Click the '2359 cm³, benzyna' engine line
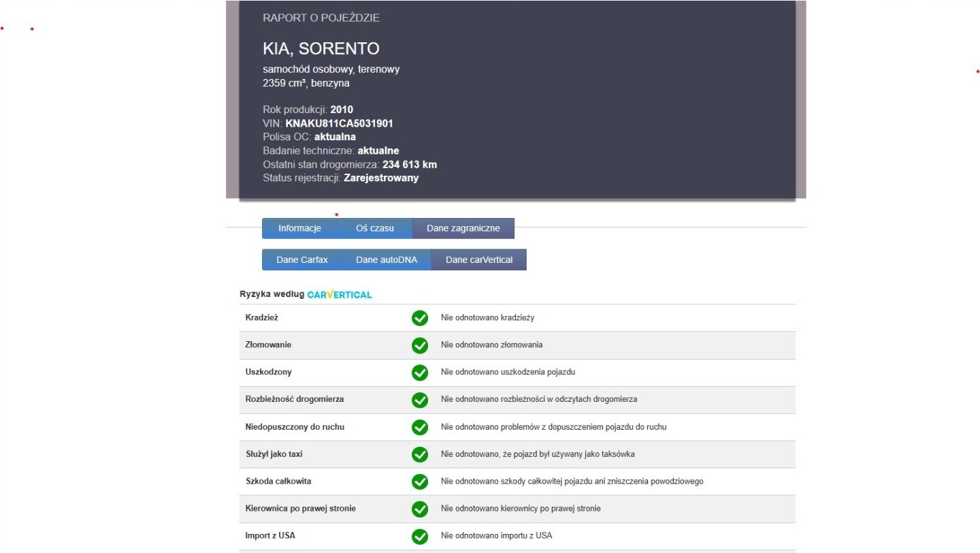980x553 pixels. coord(306,83)
